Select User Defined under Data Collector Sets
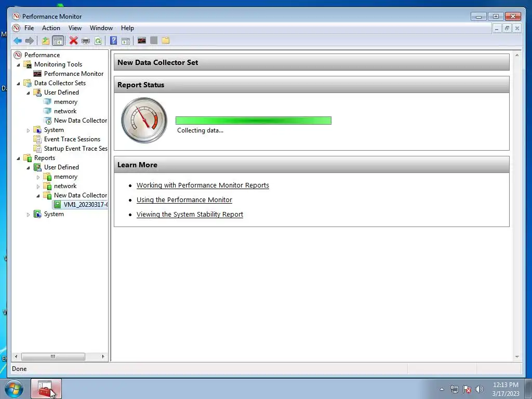 (x=61, y=92)
